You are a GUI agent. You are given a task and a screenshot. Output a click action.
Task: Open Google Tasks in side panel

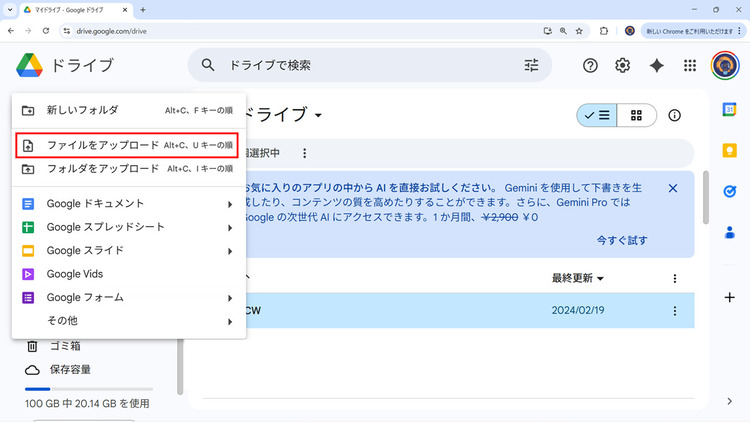point(730,191)
